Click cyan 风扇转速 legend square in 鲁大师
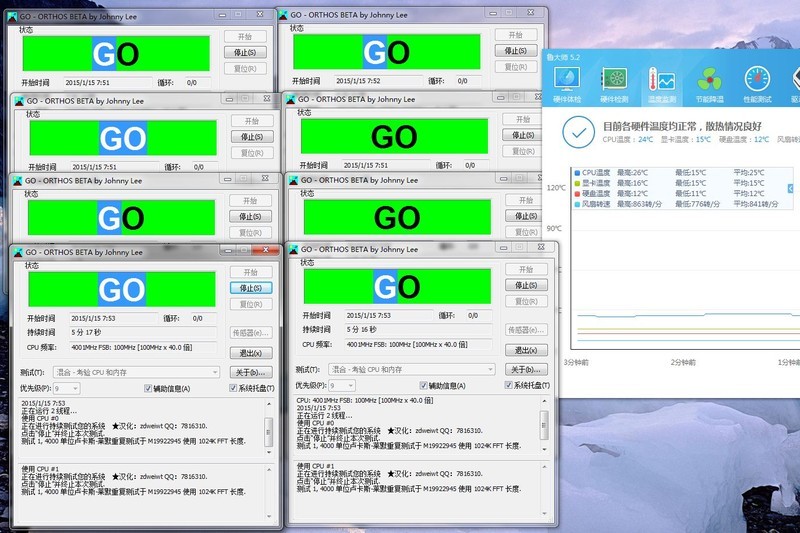 (x=577, y=204)
